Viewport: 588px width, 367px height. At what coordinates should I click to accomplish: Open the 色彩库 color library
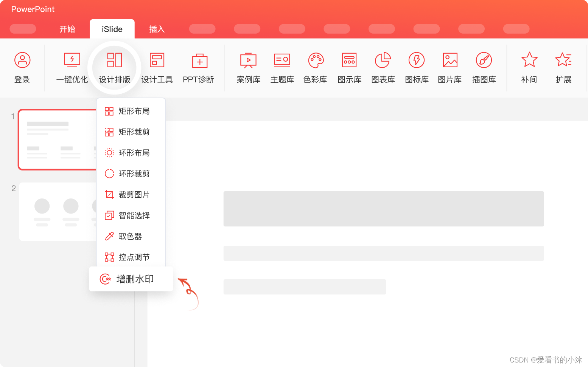point(316,68)
